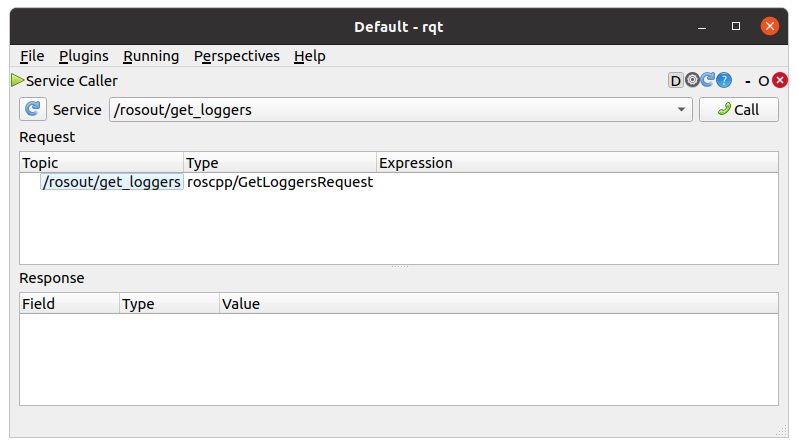Open the Running menu
The width and height of the screenshot is (798, 447).
(x=151, y=56)
